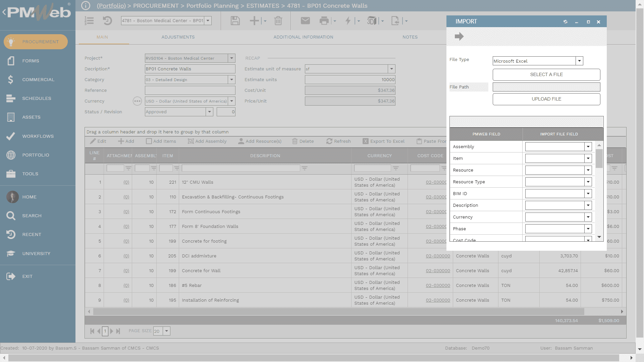
Task: Select the ADJUSTMENTS tab
Action: click(x=178, y=37)
